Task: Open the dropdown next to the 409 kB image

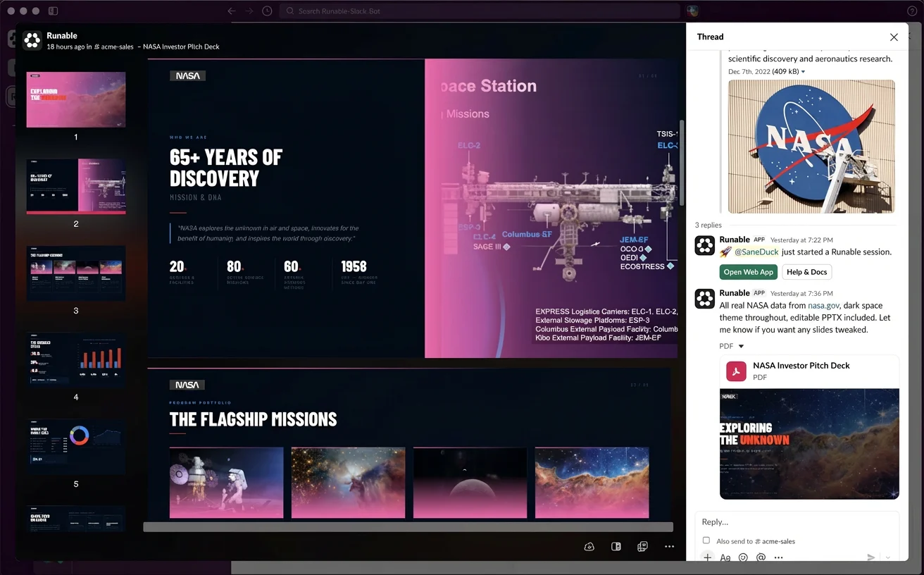Action: pyautogui.click(x=804, y=72)
